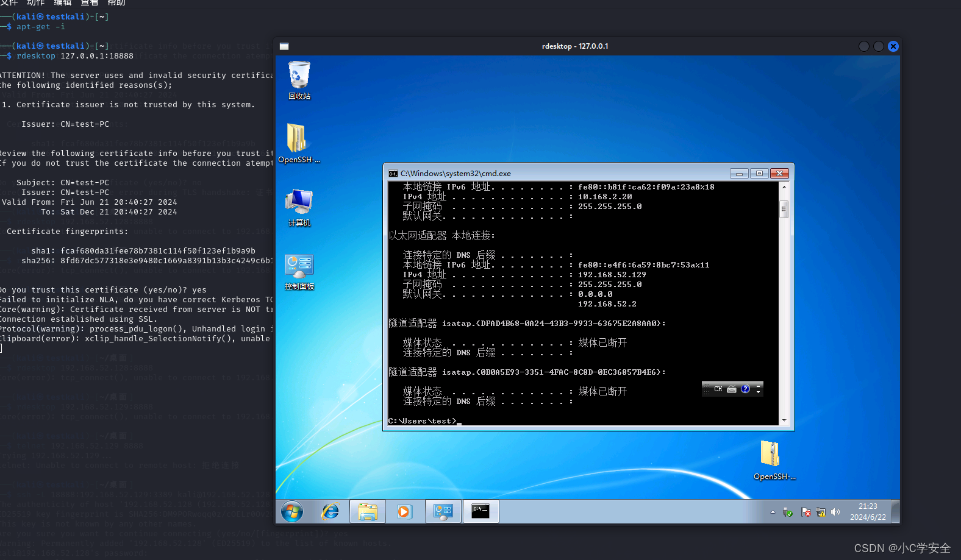
Task: Minimize the cmd.exe window
Action: tap(739, 174)
